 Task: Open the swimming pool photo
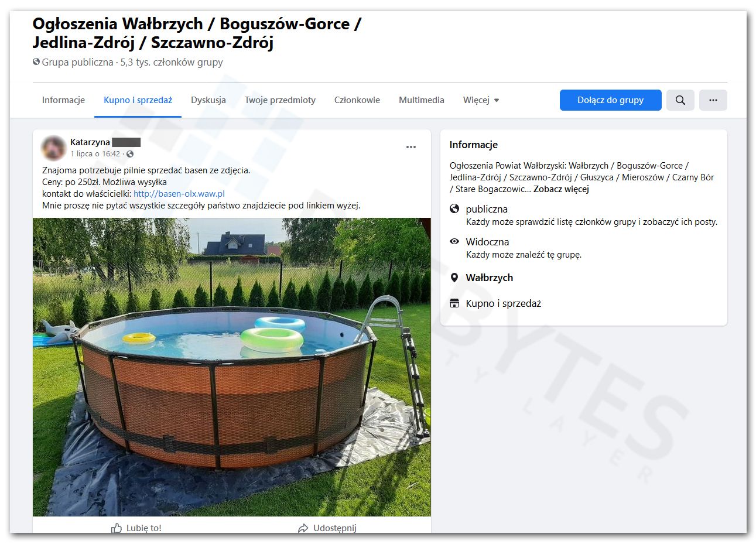tap(232, 367)
